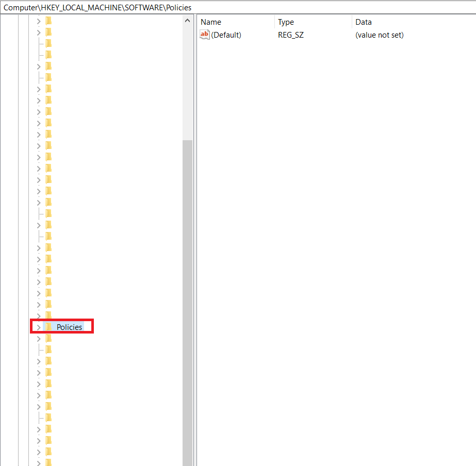Sort values by the Data column
Screen dimensions: 476x466
(364, 22)
